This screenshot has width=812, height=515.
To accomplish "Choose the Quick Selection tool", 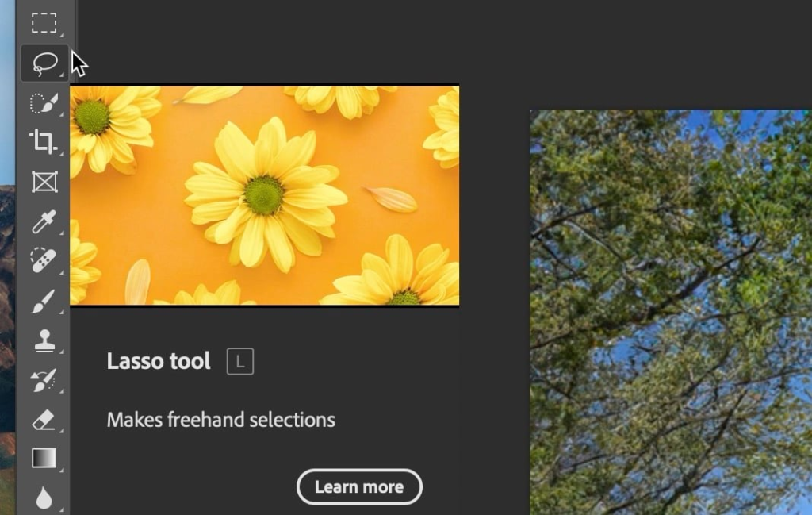I will point(44,103).
